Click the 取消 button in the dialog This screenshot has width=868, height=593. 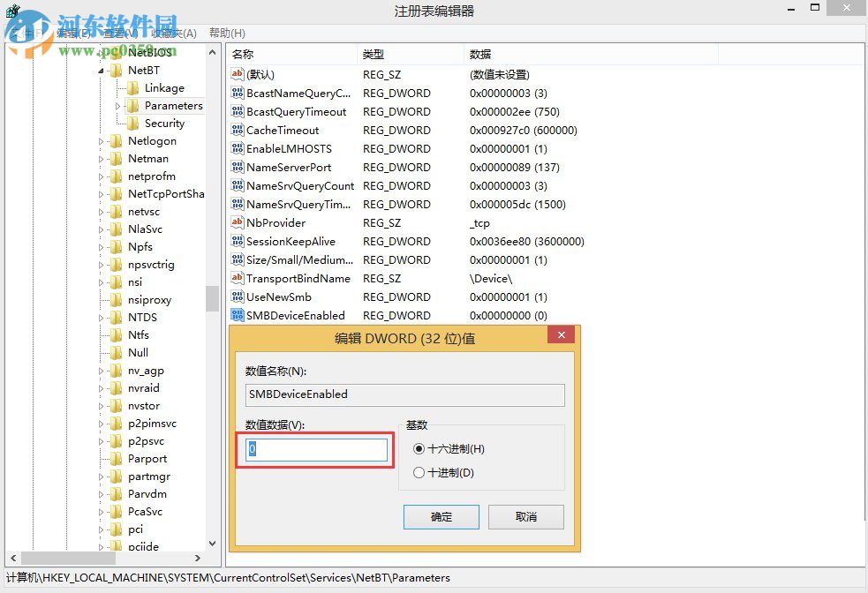pyautogui.click(x=526, y=517)
